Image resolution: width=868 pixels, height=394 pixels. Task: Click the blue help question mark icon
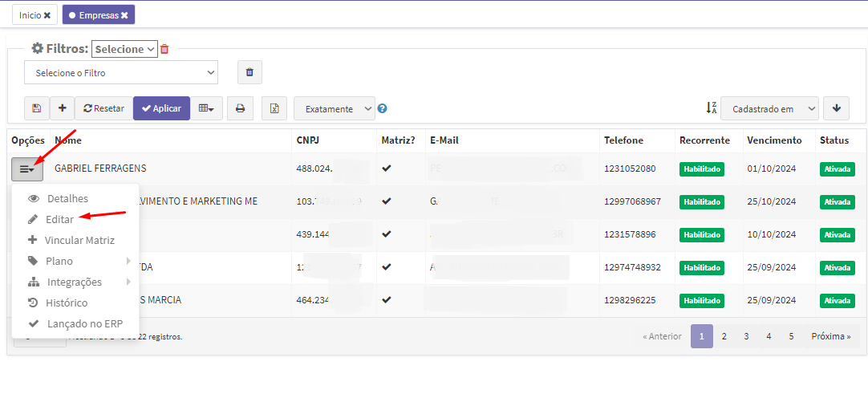[383, 108]
